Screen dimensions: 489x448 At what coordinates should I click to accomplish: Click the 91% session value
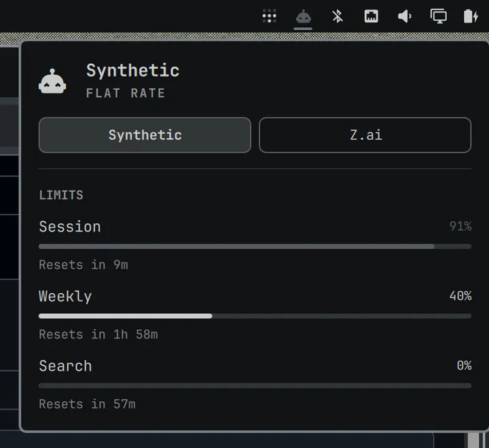pos(460,226)
